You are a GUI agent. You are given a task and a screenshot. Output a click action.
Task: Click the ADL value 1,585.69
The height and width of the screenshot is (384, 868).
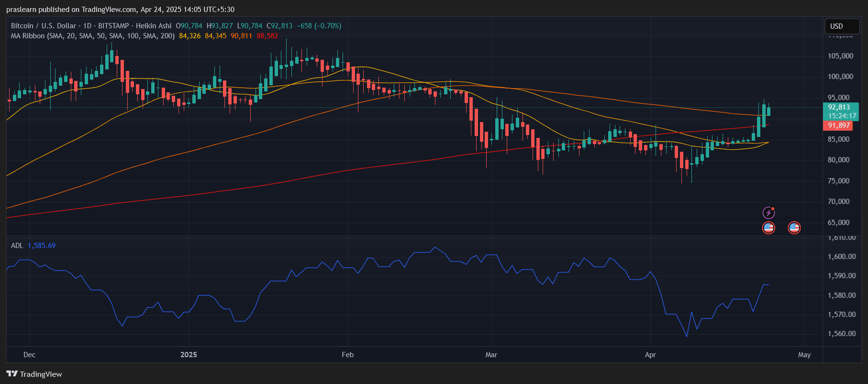click(42, 246)
